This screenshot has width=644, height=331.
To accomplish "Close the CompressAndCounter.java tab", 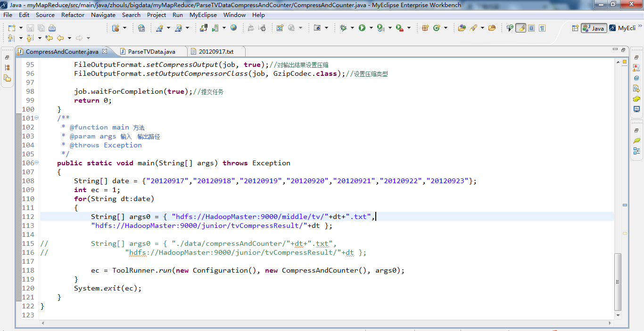I will (105, 51).
